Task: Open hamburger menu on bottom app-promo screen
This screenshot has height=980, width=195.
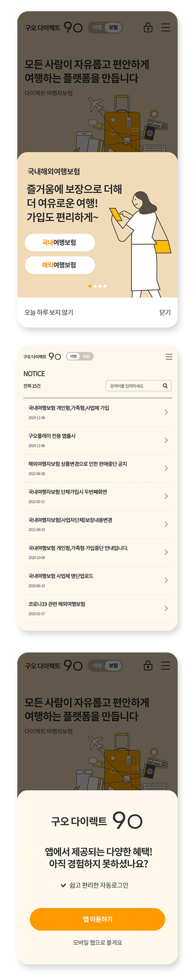Action: point(166,665)
